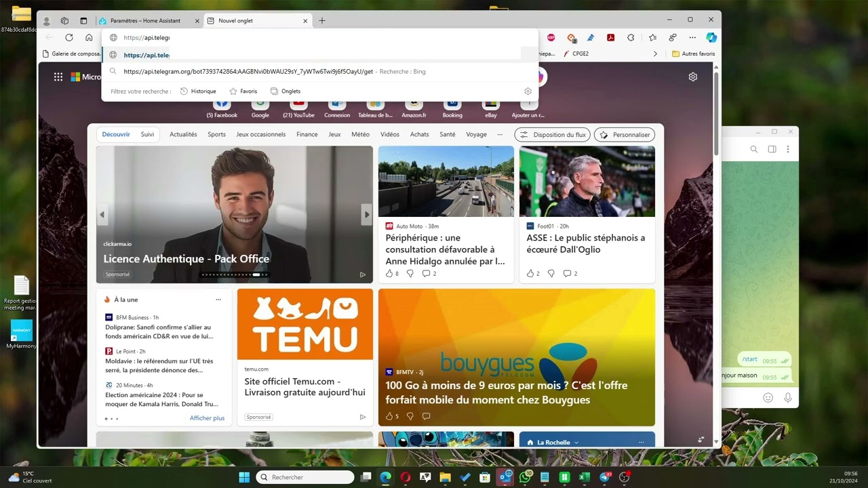This screenshot has height=488, width=868.
Task: Select the Découvrir feed tab
Action: coord(116,134)
